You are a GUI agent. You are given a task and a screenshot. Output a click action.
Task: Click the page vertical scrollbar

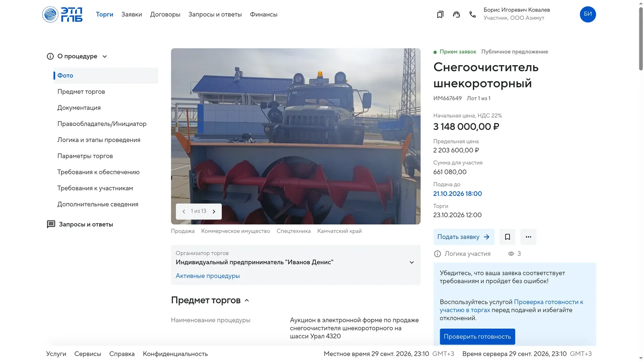(641, 38)
